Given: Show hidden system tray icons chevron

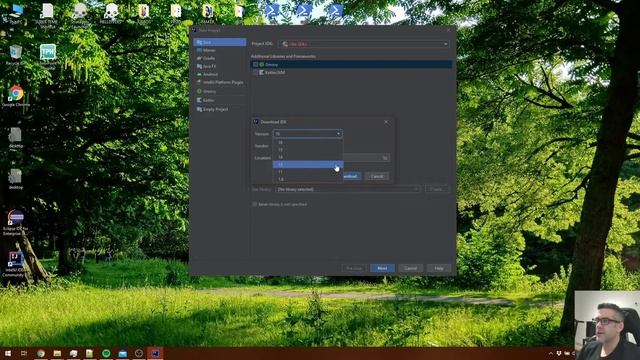Looking at the screenshot, I should point(551,353).
